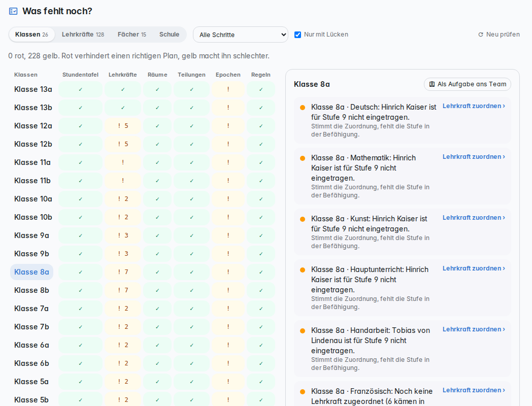
Task: Click 'Lehrkraft zuordnen' for the Hauptunterricht issue
Action: coord(474,268)
